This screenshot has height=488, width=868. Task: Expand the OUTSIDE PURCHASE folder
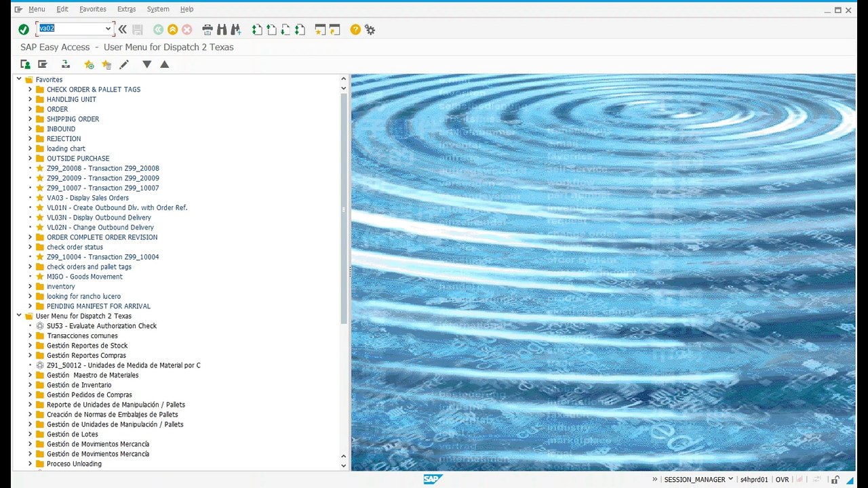[30, 158]
